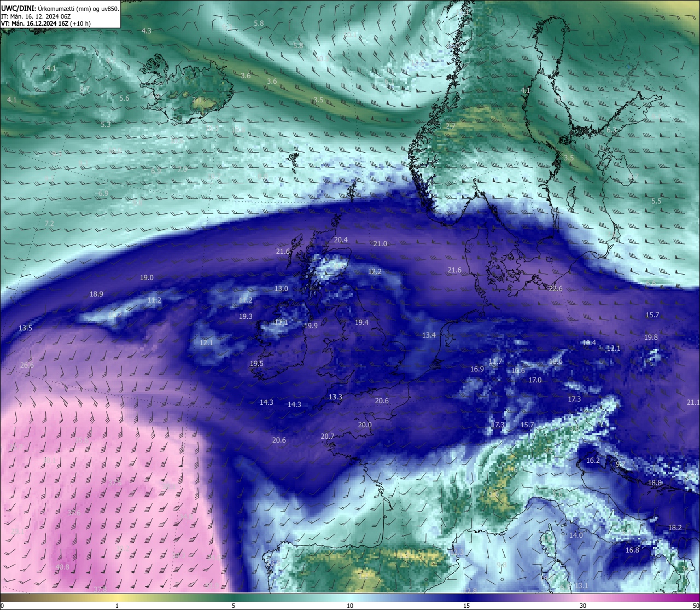
Task: Click the 50 tick on color scale
Action: pyautogui.click(x=696, y=606)
